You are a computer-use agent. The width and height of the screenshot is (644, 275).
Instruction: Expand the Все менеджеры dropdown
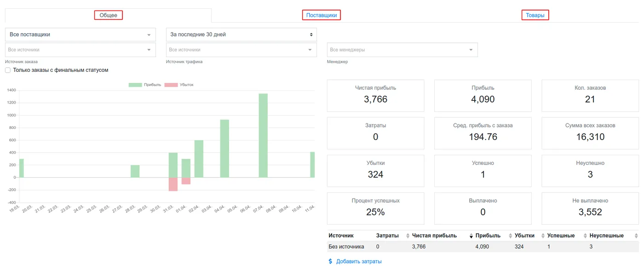point(402,50)
